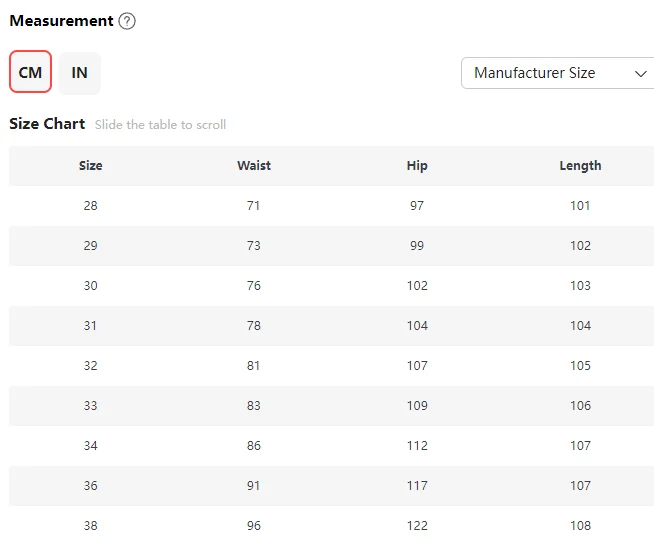This screenshot has height=552, width=654.
Task: Click waist value 78
Action: pyautogui.click(x=254, y=326)
